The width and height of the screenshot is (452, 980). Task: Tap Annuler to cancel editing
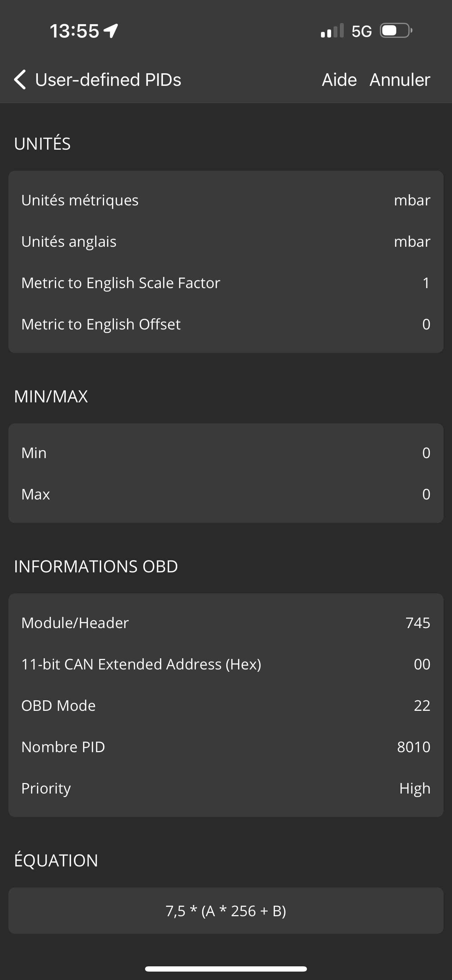(399, 80)
